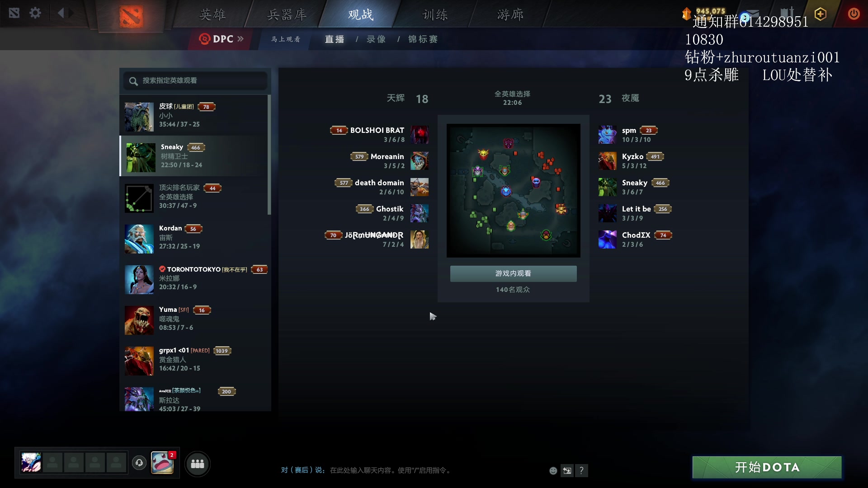Image resolution: width=868 pixels, height=488 pixels.
Task: Click the 搜索指定英雄观看 search field
Action: click(x=195, y=80)
